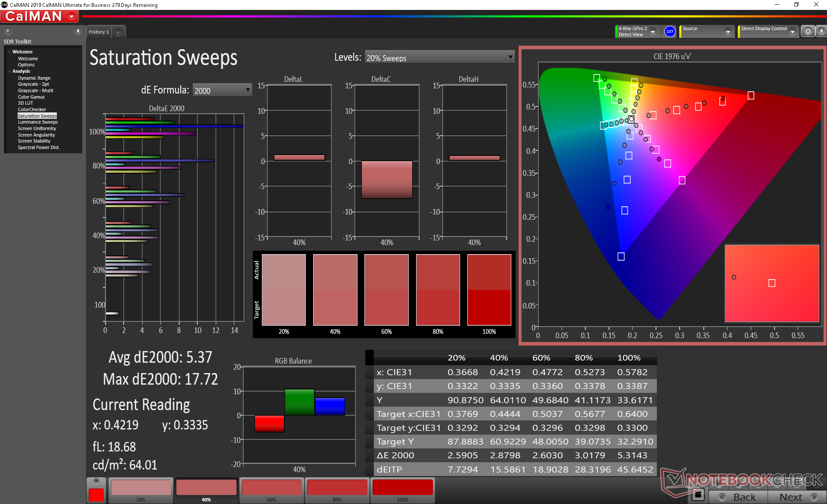This screenshot has width=827, height=504.
Task: Expand the Source dropdown
Action: click(728, 32)
